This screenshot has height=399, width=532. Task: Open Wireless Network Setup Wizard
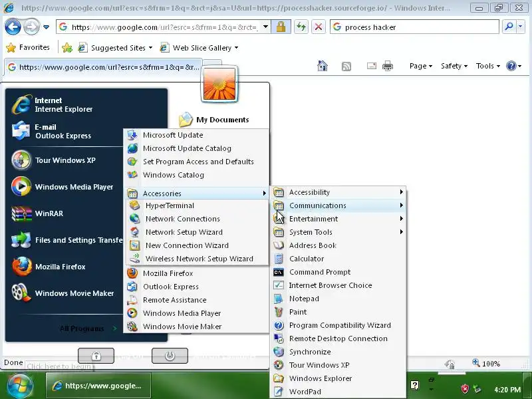pyautogui.click(x=198, y=259)
